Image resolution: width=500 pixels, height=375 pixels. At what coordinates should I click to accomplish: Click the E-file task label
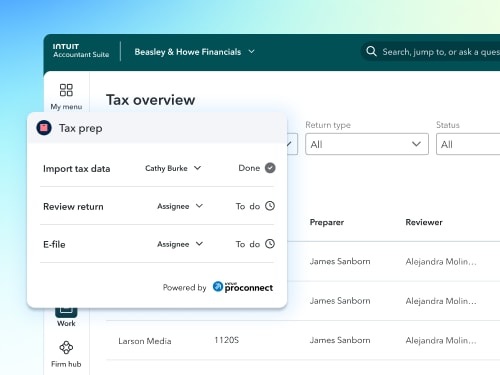54,244
